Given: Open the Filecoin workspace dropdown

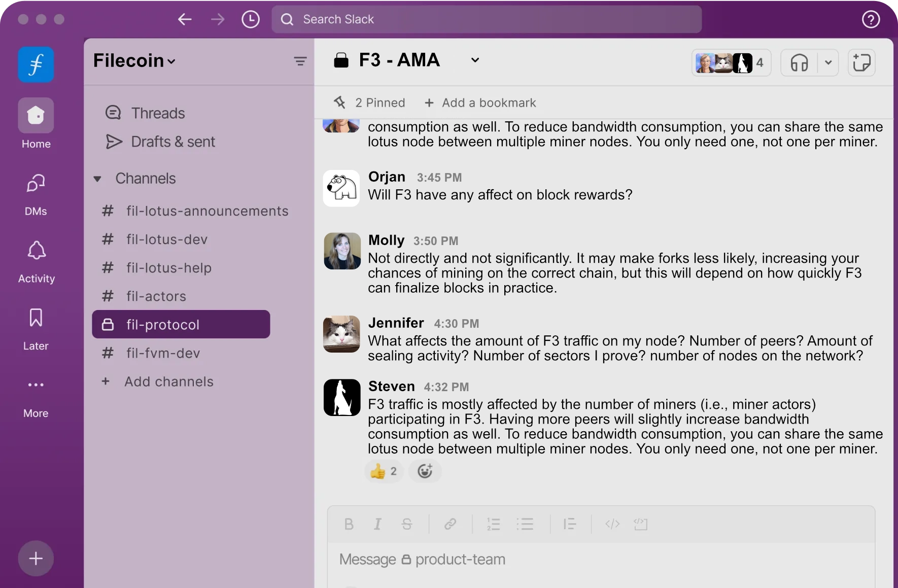Looking at the screenshot, I should 134,61.
